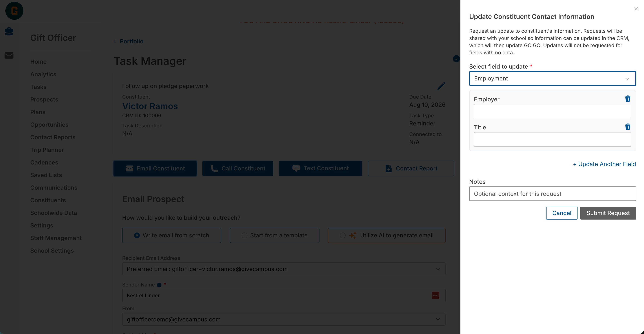Open Analytics in sidebar
Image resolution: width=644 pixels, height=334 pixels.
pos(43,74)
